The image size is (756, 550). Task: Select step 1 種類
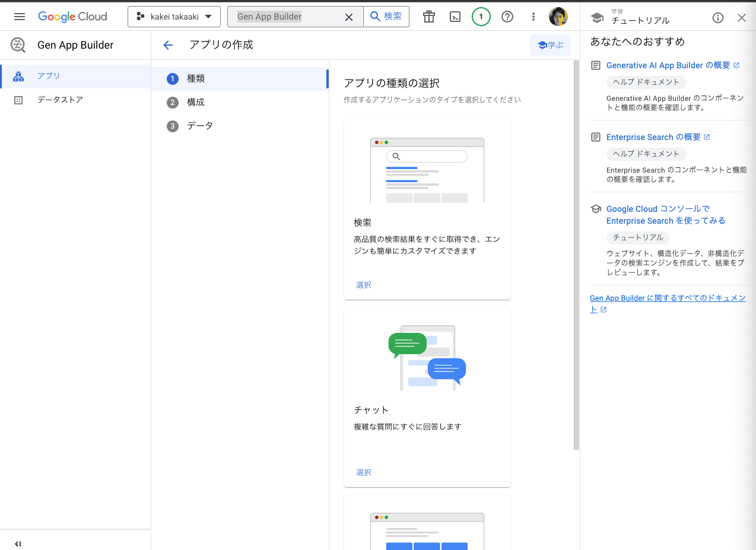click(240, 78)
